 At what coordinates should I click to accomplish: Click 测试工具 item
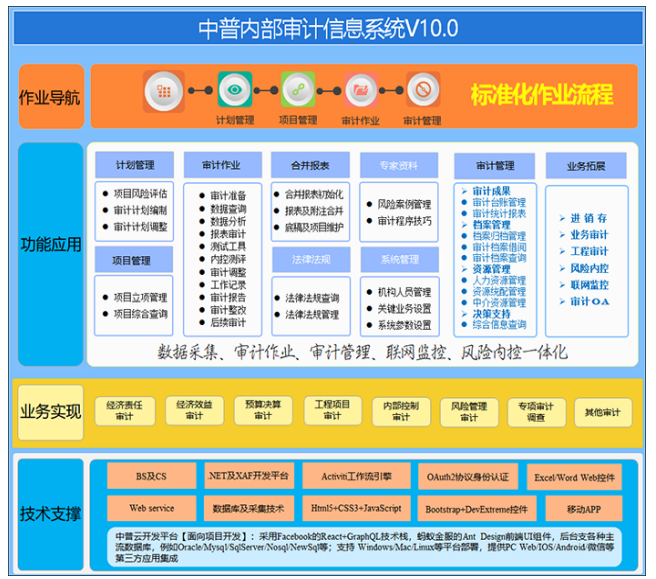[x=228, y=246]
